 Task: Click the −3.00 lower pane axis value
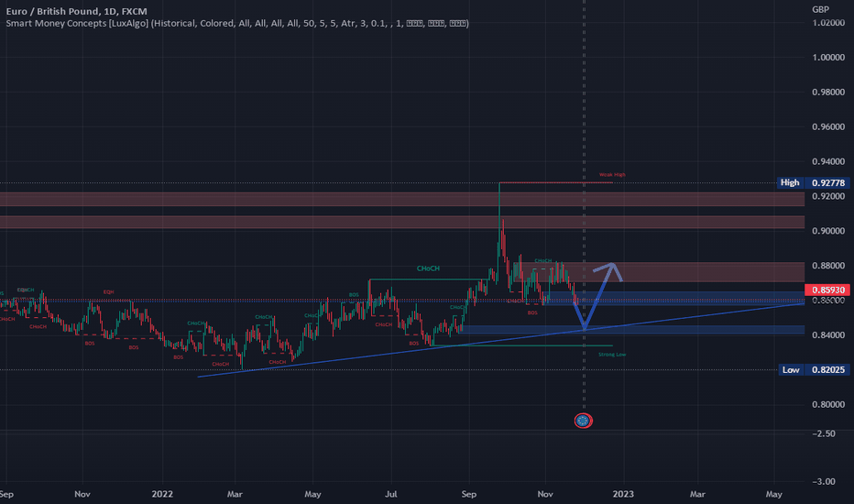point(824,482)
